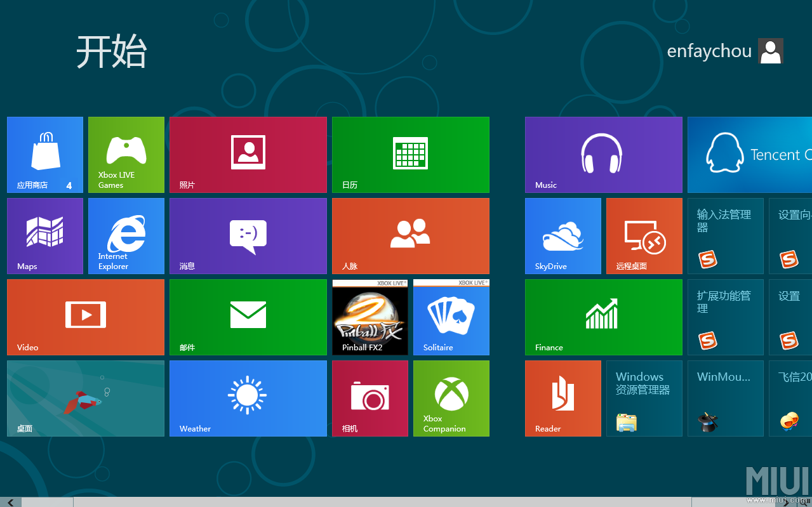Open the Maps app
This screenshot has height=507, width=812.
point(44,235)
